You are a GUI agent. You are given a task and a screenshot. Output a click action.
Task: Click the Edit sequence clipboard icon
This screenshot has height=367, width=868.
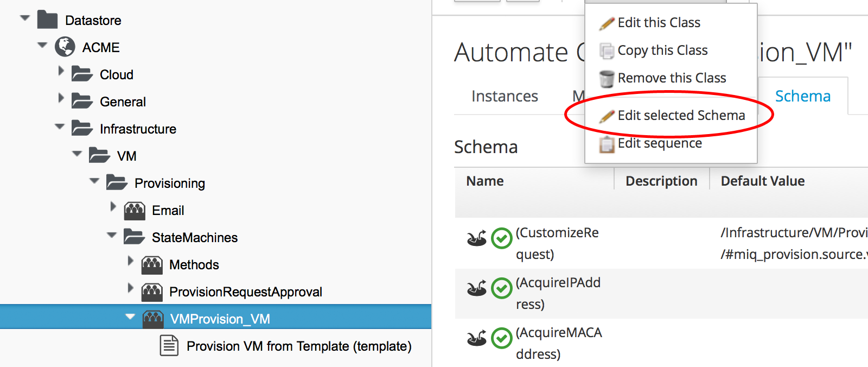click(x=607, y=144)
